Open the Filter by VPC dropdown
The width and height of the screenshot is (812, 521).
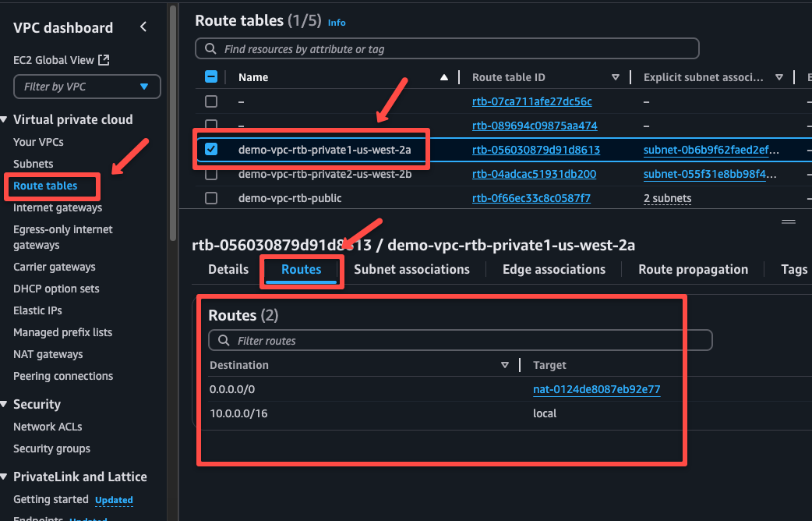tap(86, 86)
